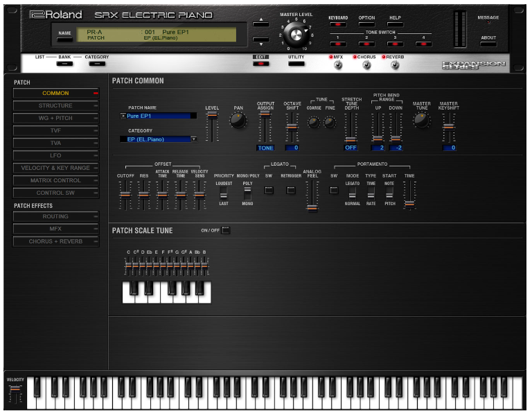This screenshot has height=418, width=532.
Task: Flip the Portamento Start switch
Action: (389, 193)
